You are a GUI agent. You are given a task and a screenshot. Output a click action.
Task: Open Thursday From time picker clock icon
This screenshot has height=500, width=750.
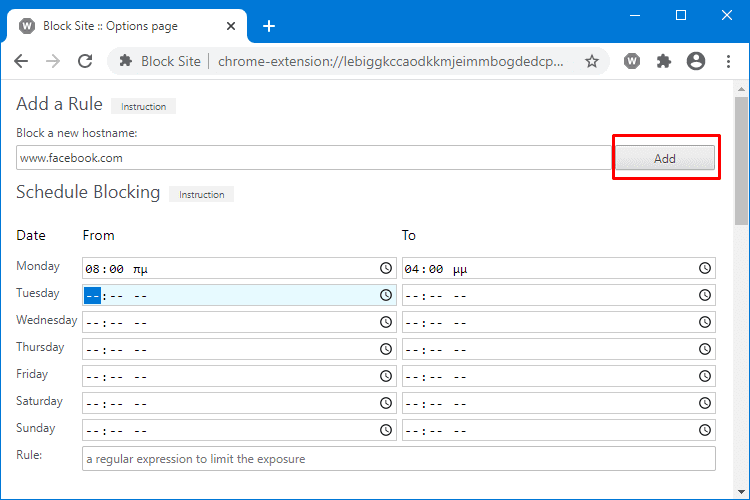point(386,349)
